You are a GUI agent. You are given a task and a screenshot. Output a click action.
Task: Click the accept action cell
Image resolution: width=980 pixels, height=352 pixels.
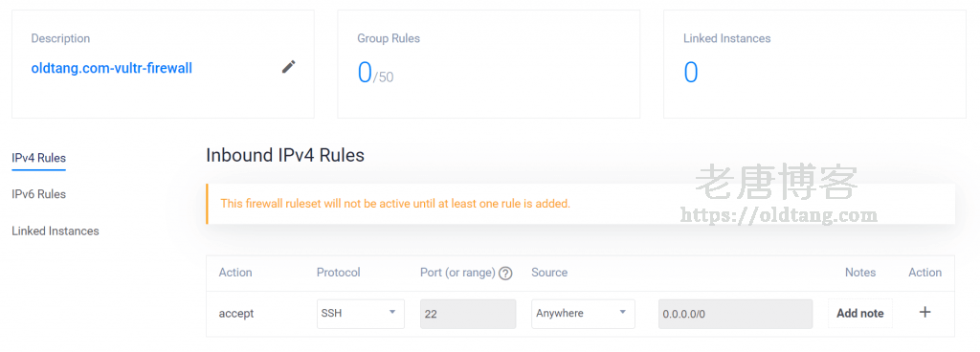tap(236, 314)
